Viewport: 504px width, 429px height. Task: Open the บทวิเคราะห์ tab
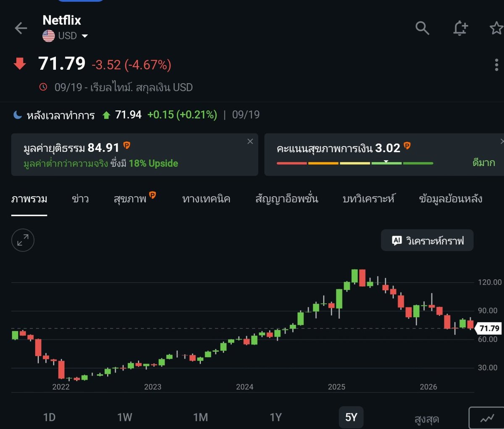tap(369, 199)
